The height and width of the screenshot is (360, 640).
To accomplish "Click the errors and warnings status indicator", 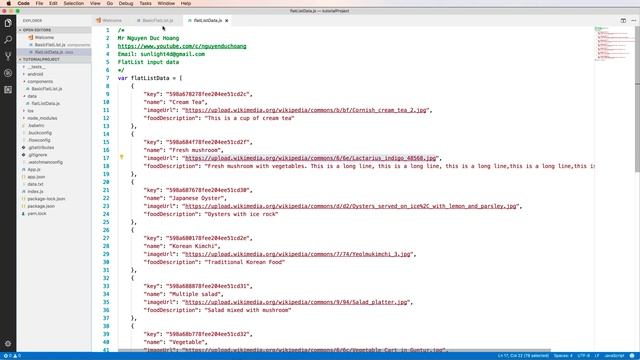I will (12, 356).
